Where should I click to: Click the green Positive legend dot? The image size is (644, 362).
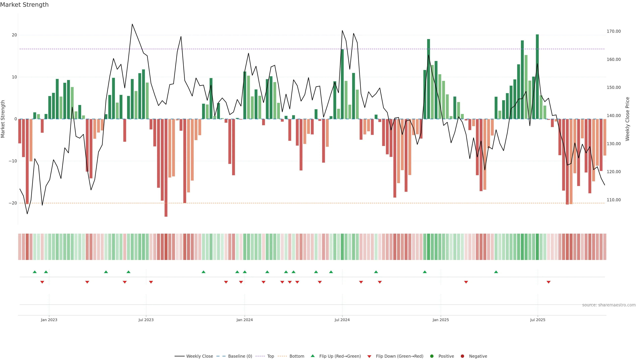[x=432, y=356]
